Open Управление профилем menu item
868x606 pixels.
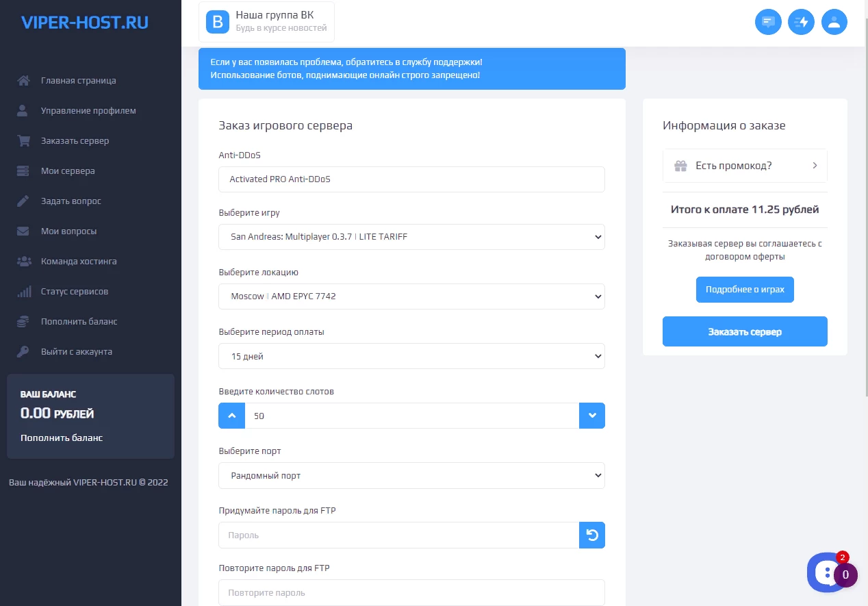click(88, 111)
